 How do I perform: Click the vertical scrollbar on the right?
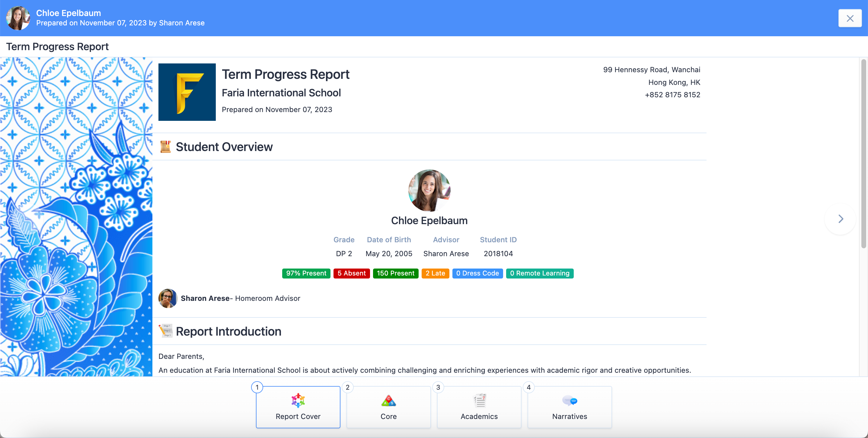point(863,153)
